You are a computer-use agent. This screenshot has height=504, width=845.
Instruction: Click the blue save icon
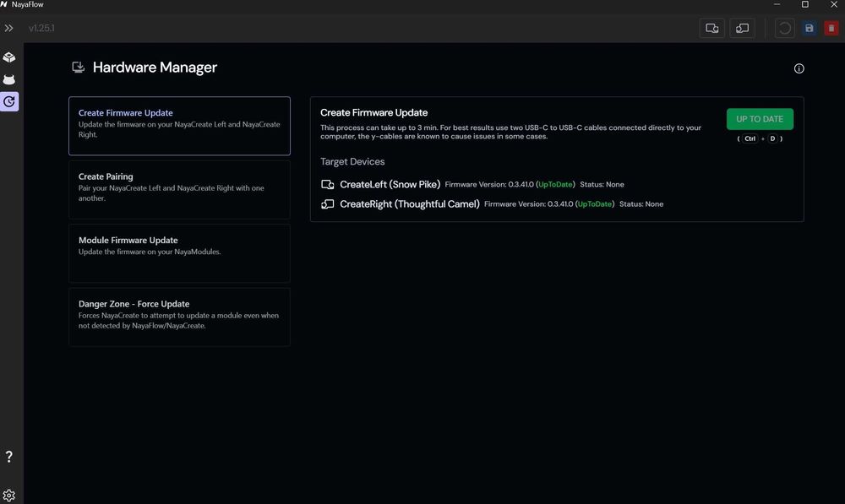(809, 28)
